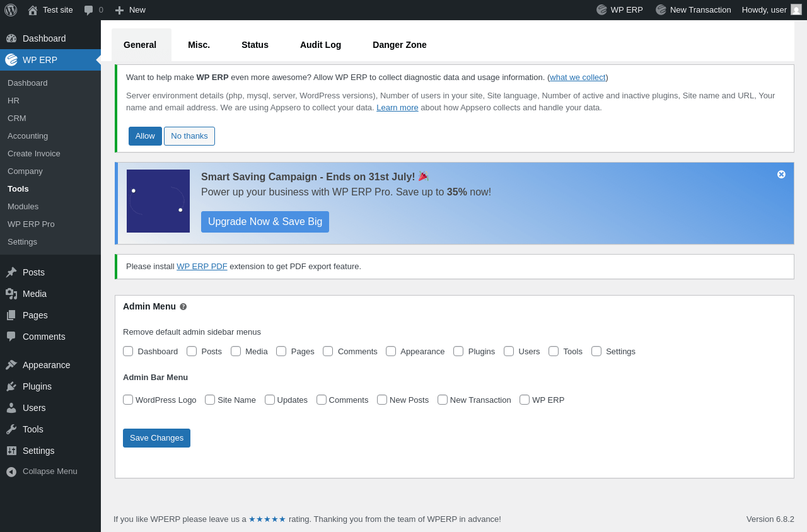Open the WP ERP PDF link

202,266
